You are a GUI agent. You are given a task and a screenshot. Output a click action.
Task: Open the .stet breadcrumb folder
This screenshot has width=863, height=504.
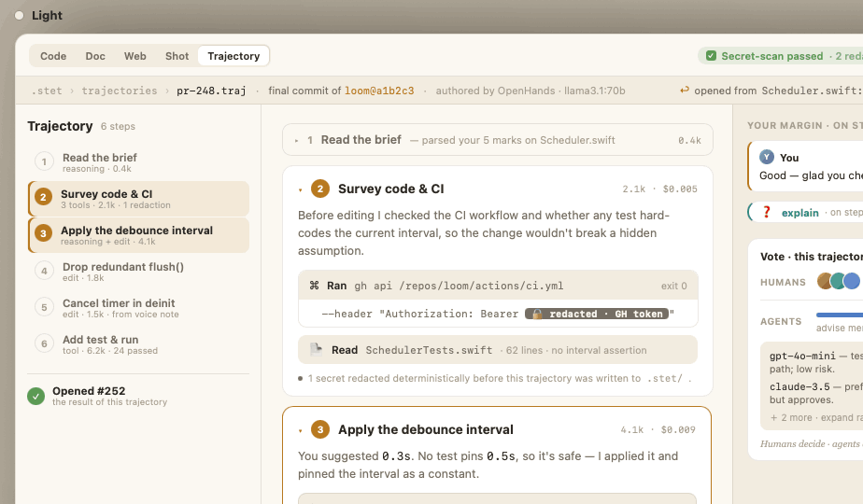[x=47, y=91]
